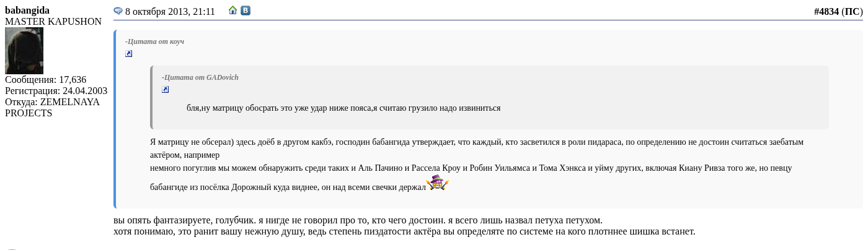Screen dimensions: 868x250
Task: Click the "Цитата от GADovich" quote header
Action: tap(200, 77)
